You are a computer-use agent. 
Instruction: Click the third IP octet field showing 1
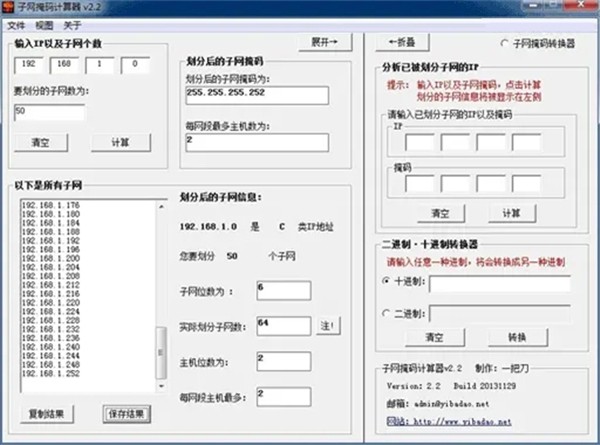click(x=99, y=65)
